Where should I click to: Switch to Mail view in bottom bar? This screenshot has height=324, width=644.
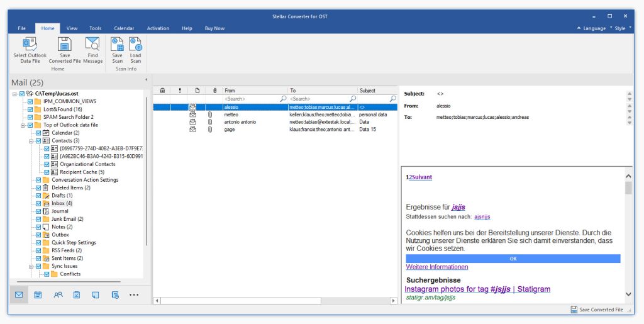coord(19,295)
